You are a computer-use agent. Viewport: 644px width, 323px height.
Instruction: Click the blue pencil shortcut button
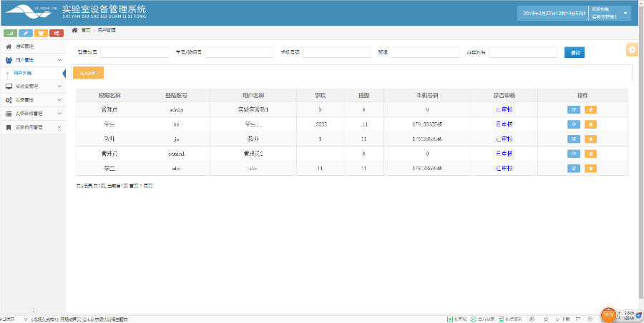[x=26, y=33]
